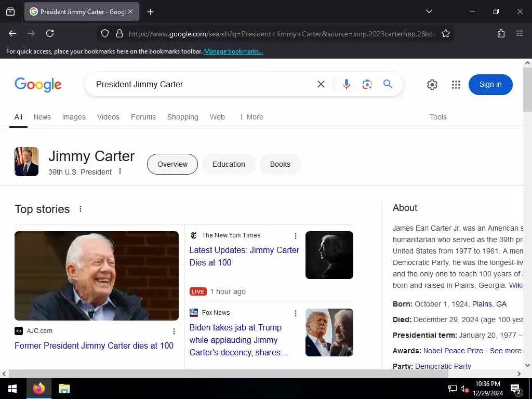Open options for the AJC.com story

[174, 331]
